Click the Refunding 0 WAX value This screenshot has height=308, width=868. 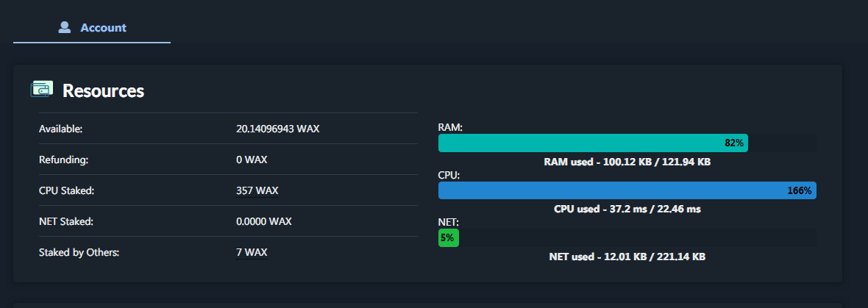(x=252, y=160)
